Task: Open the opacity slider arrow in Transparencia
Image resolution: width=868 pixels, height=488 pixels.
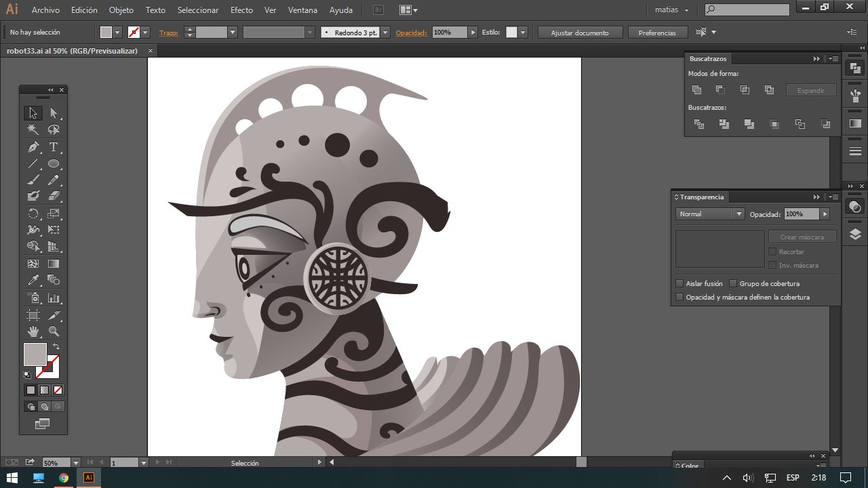Action: [825, 213]
